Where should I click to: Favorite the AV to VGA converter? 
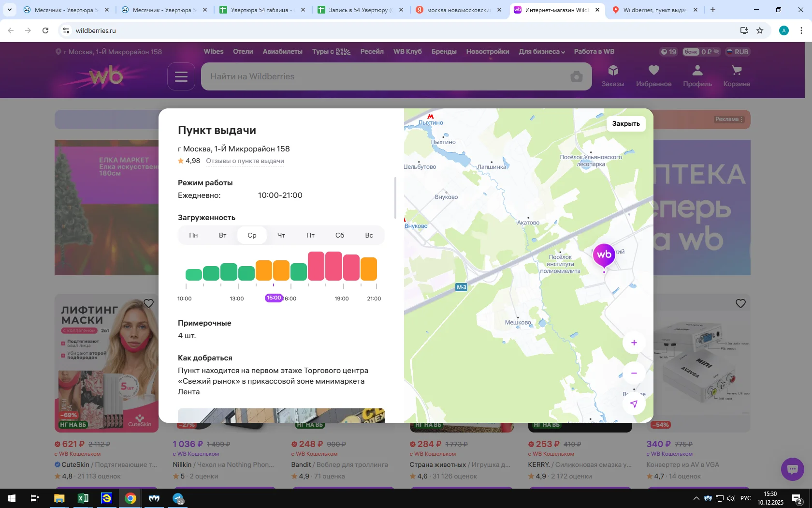pos(740,303)
